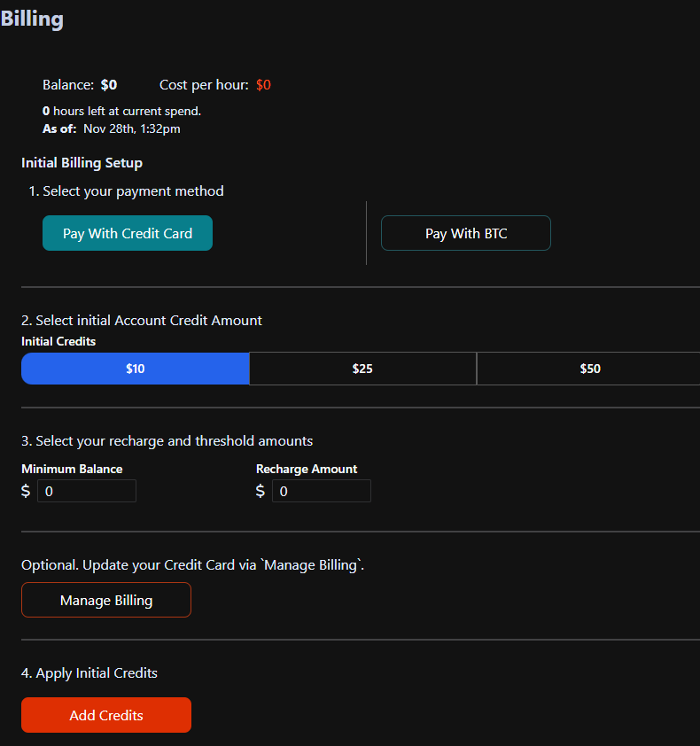Click the Cost per hour value
700x746 pixels.
tap(263, 84)
